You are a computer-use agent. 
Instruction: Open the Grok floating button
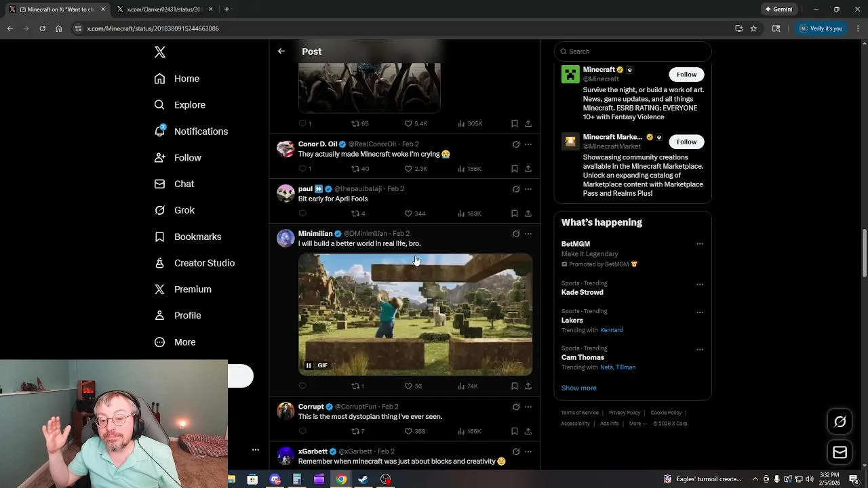[x=840, y=422]
